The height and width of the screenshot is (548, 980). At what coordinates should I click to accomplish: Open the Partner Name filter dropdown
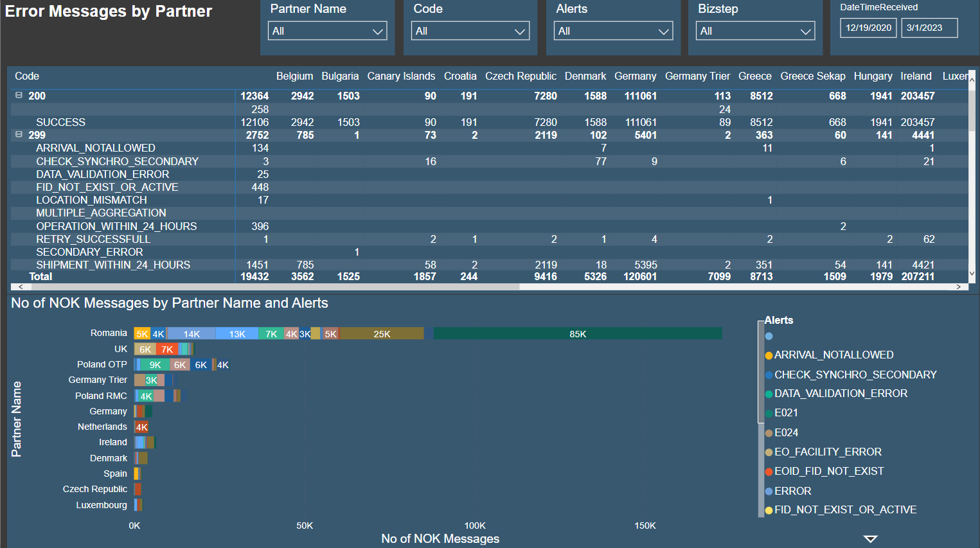(x=327, y=31)
